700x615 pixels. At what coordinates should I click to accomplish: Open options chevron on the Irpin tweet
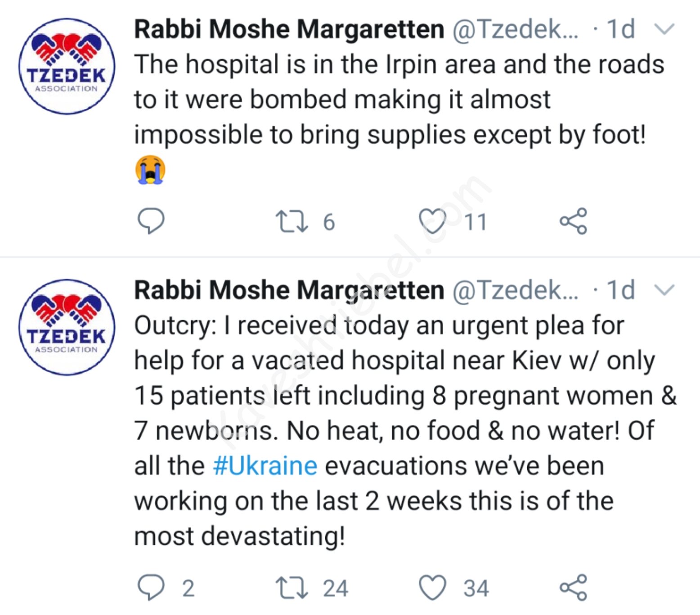point(664,30)
